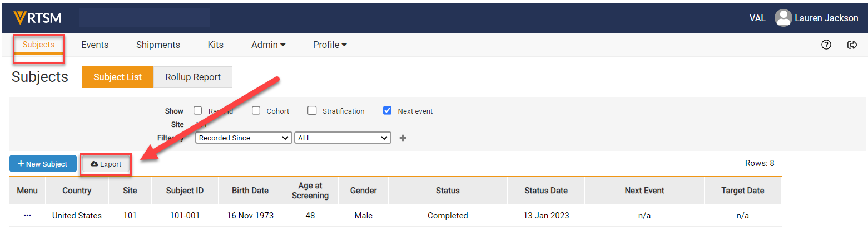Image resolution: width=868 pixels, height=229 pixels.
Task: Switch to the Rollup Report tab
Action: (192, 77)
